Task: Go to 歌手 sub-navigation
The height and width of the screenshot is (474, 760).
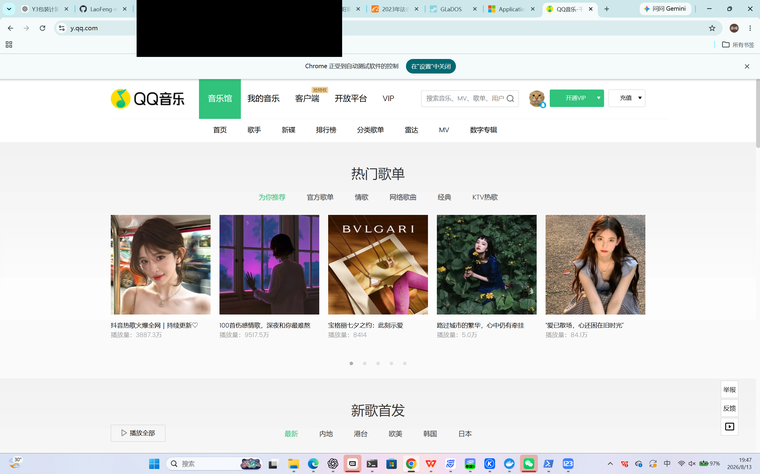Action: click(254, 130)
